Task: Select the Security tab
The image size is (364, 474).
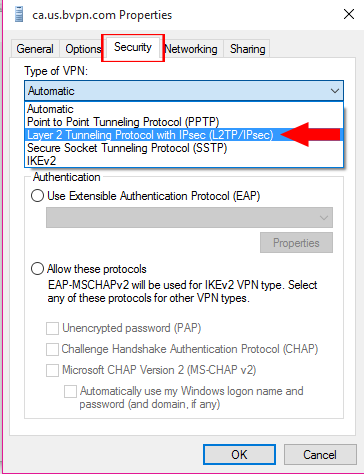Action: [x=133, y=47]
